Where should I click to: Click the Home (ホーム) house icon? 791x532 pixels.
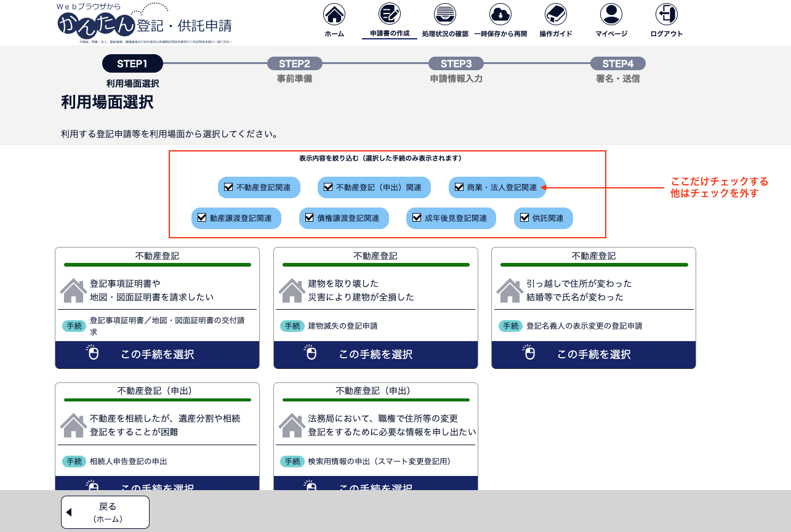point(334,14)
